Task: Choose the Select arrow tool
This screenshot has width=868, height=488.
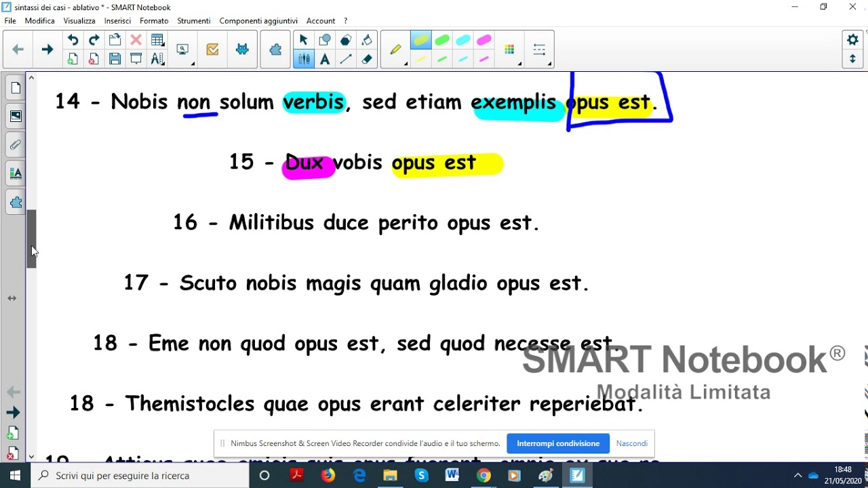Action: coord(303,40)
